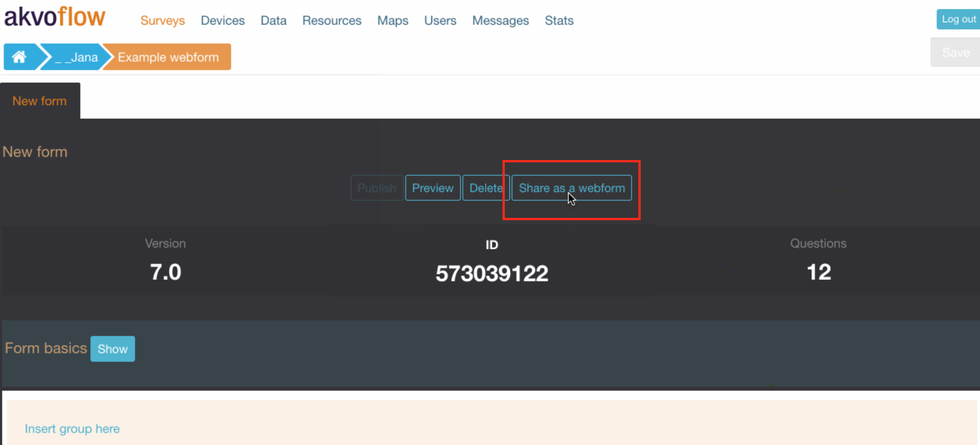Click the akvoflow logo
Screen dimensions: 980x445
[x=55, y=17]
